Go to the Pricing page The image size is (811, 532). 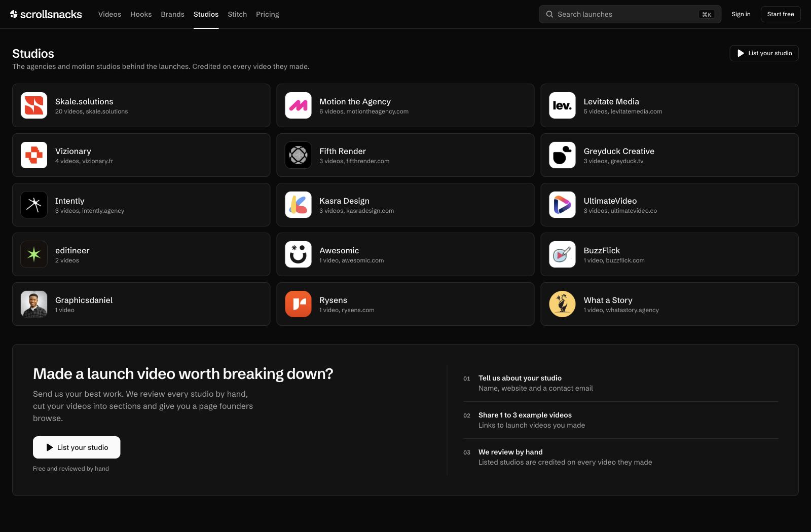(267, 14)
